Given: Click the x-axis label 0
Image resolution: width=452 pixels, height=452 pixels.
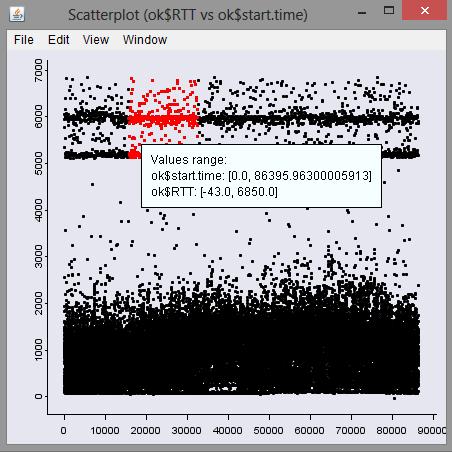Looking at the screenshot, I should [x=64, y=430].
